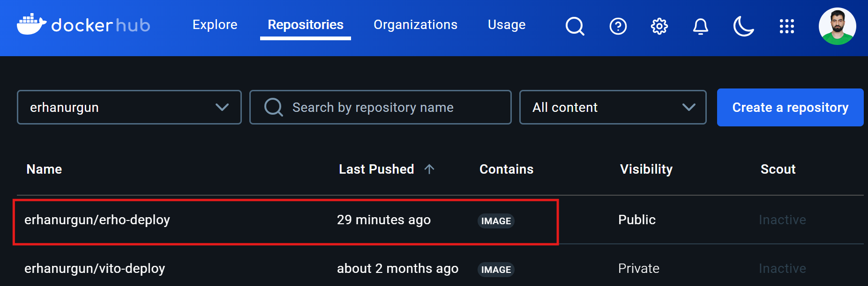Open the search magnifier in header
Viewport: 868px width, 286px height.
coord(575,26)
